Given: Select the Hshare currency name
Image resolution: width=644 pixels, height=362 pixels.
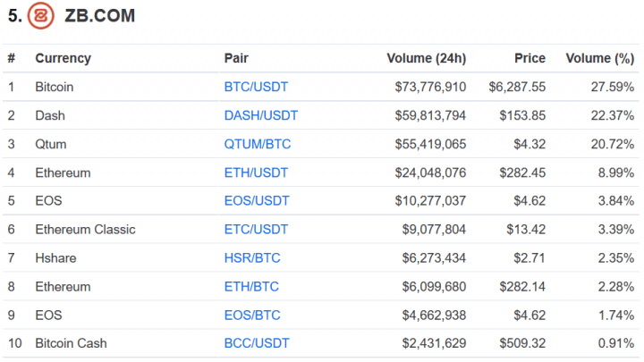Looking at the screenshot, I should coord(55,258).
